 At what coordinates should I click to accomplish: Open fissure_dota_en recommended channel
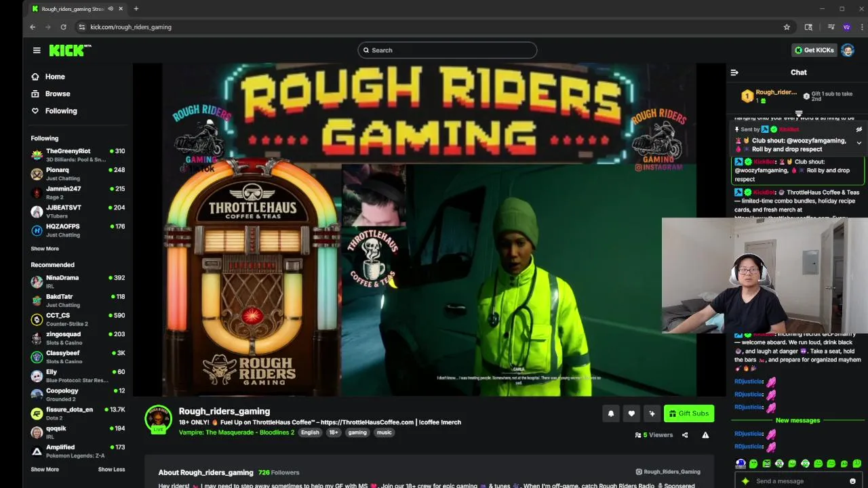point(78,413)
